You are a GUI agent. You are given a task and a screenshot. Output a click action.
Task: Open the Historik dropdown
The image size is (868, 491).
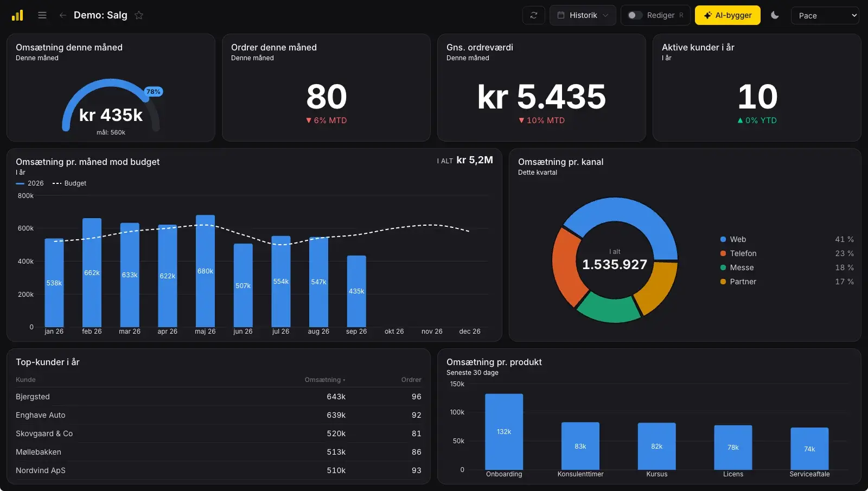point(583,15)
